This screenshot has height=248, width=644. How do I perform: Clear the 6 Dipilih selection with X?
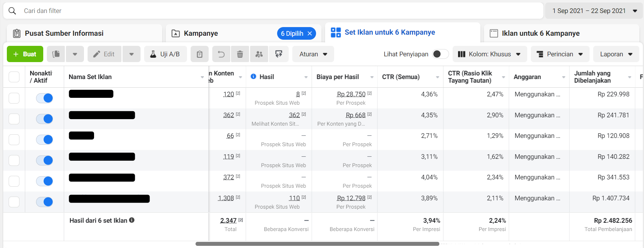310,34
